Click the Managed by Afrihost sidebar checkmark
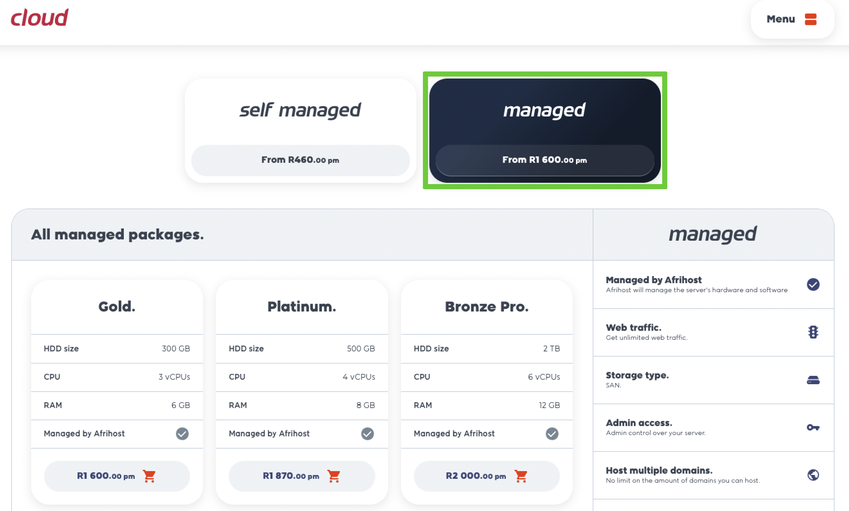849x511 pixels. 813,285
